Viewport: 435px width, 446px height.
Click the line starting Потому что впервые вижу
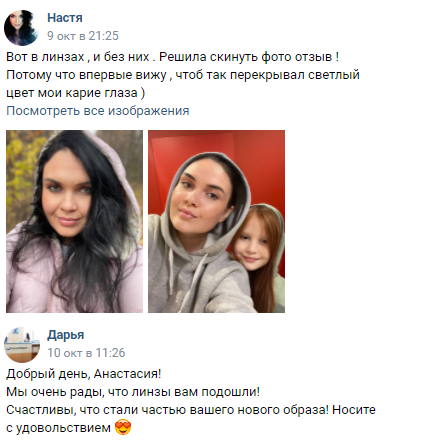[183, 75]
